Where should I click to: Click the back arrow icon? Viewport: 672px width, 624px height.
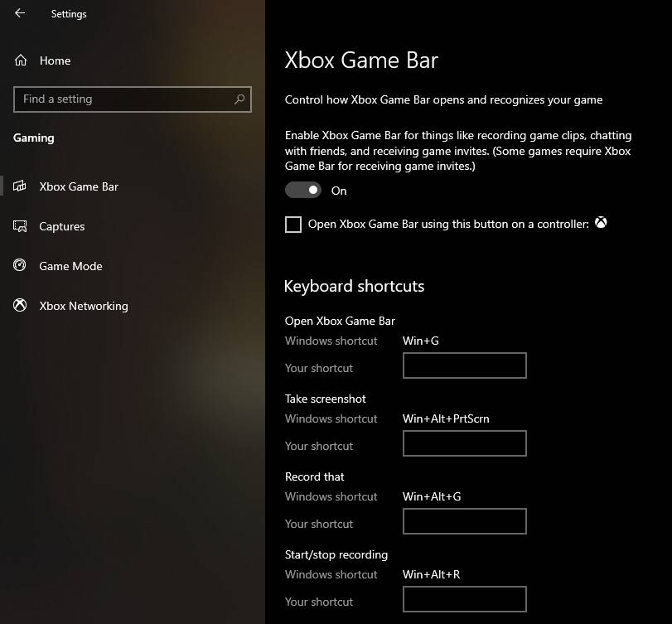(x=20, y=13)
